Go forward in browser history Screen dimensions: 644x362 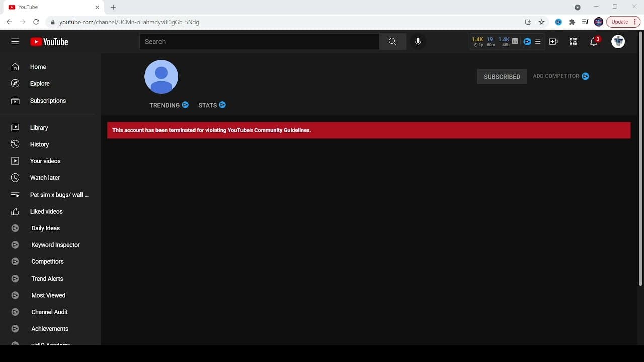pyautogui.click(x=23, y=22)
